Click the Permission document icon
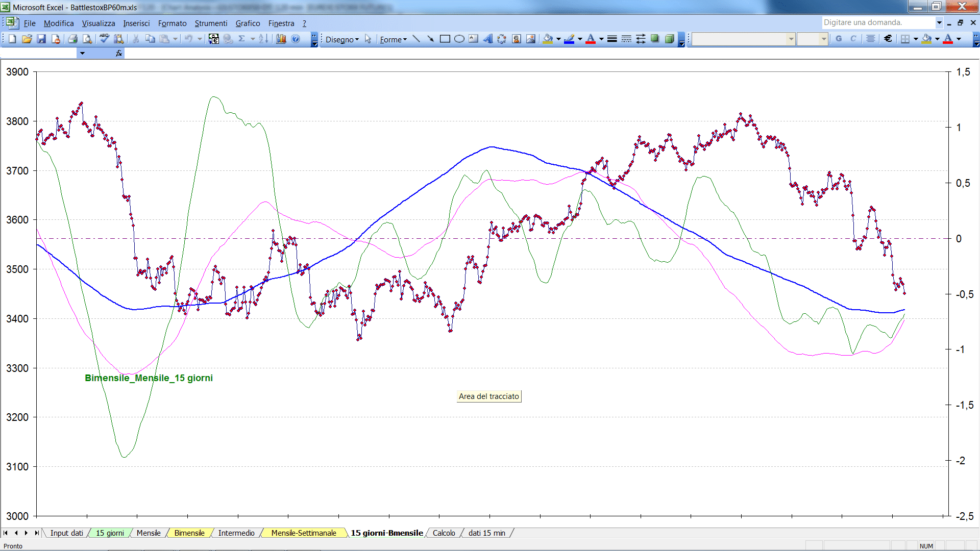Screen dimensions: 980x551 [x=56, y=39]
